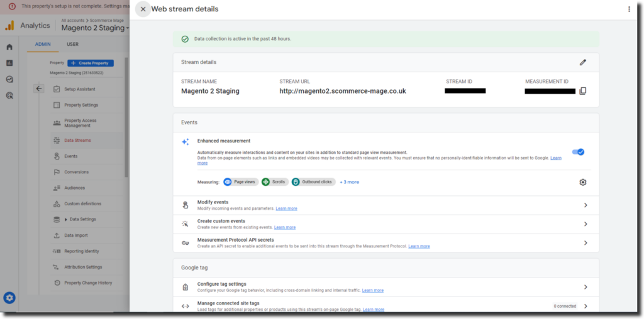Click the Home icon in left sidebar
644x319 pixels.
click(x=9, y=47)
